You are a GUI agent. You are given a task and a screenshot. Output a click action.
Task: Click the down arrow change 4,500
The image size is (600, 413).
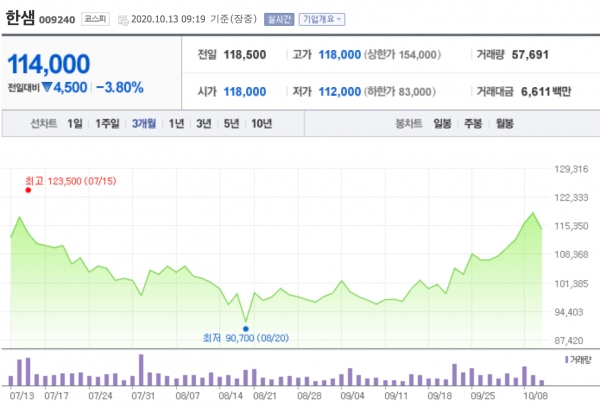tap(65, 88)
